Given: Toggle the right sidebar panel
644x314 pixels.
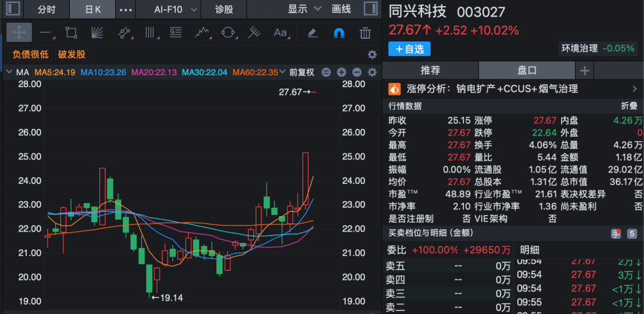Looking at the screenshot, I should click(370, 9).
